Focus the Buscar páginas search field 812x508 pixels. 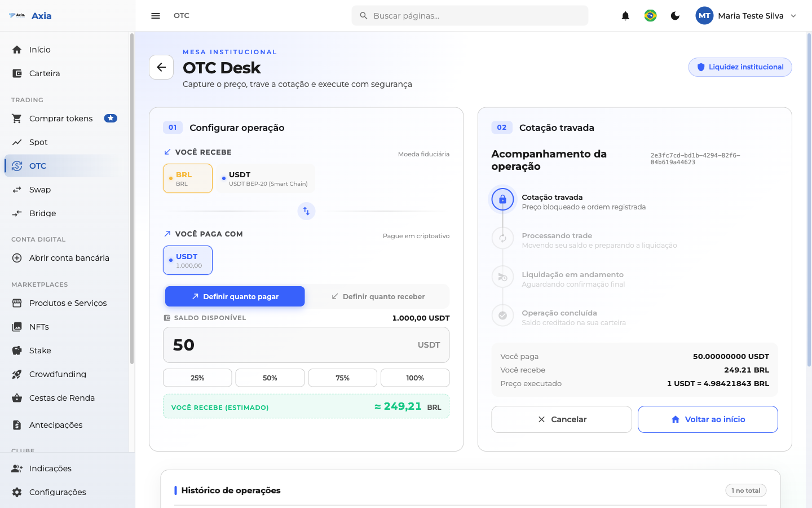tap(470, 16)
